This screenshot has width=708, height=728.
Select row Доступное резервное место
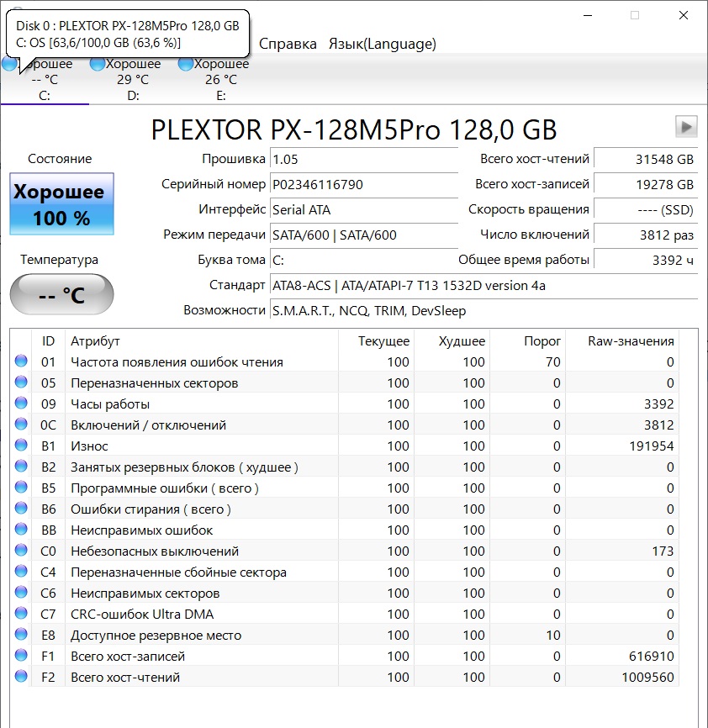tap(346, 636)
